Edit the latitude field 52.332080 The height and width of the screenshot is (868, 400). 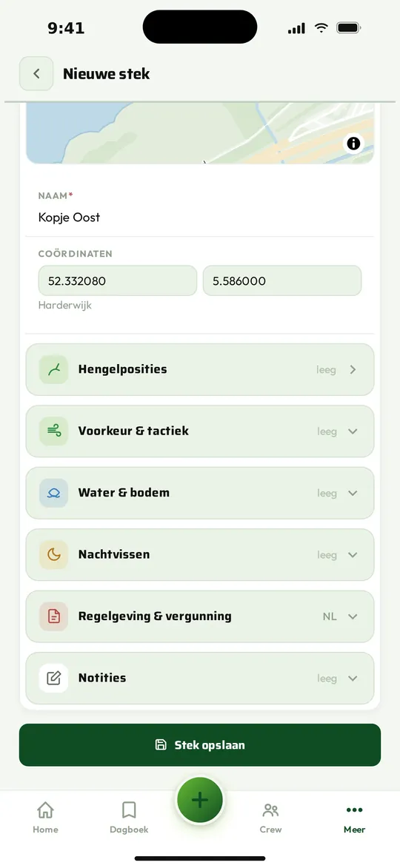pos(118,280)
